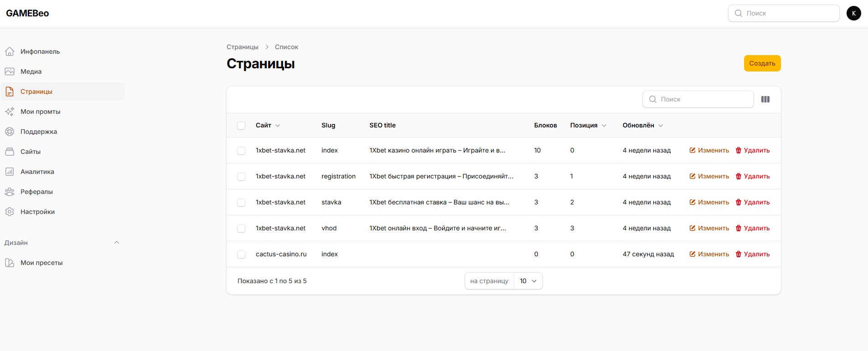Viewport: 868px width, 351px height.
Task: Click the registration slug cell
Action: click(x=338, y=176)
